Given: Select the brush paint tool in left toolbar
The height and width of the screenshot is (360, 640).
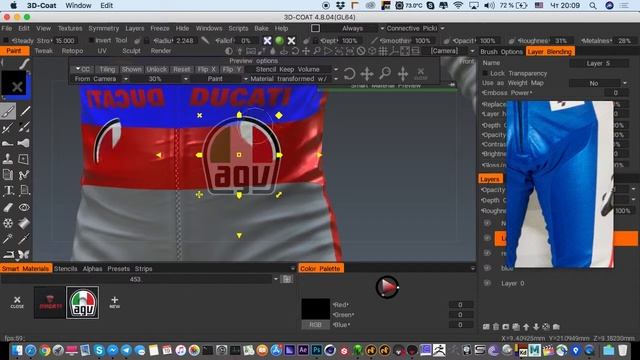Looking at the screenshot, I should coord(8,111).
